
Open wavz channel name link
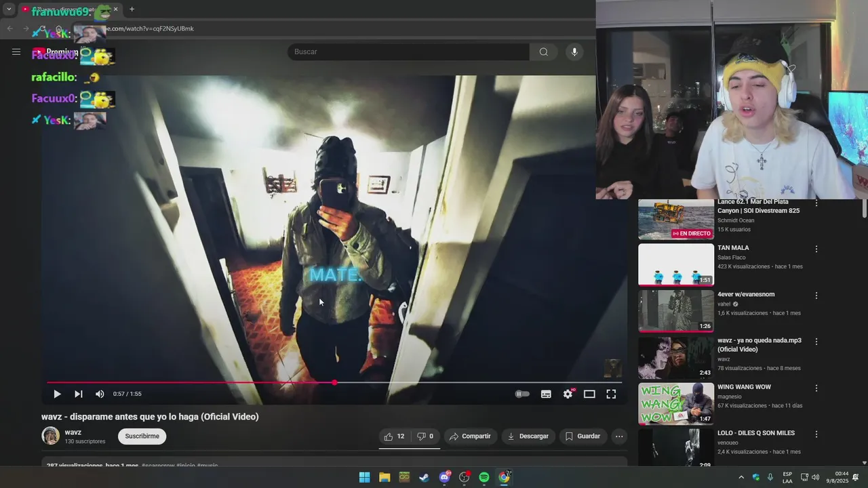73,432
